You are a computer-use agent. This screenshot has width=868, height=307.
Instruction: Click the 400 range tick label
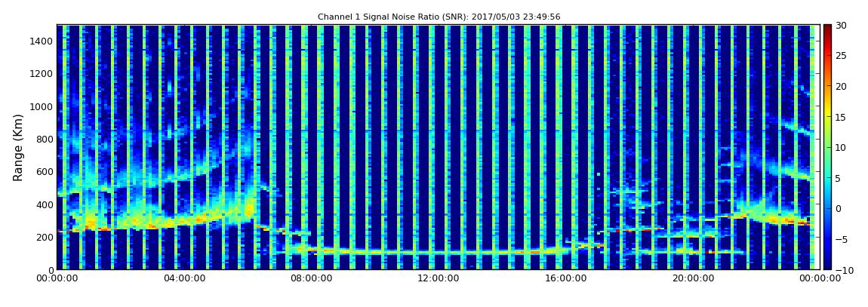(x=44, y=204)
